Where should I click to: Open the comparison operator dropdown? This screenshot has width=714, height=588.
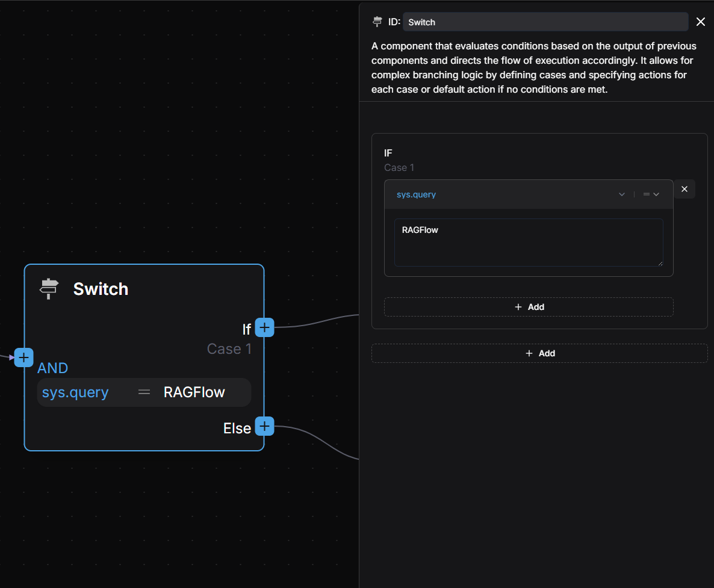pos(651,194)
